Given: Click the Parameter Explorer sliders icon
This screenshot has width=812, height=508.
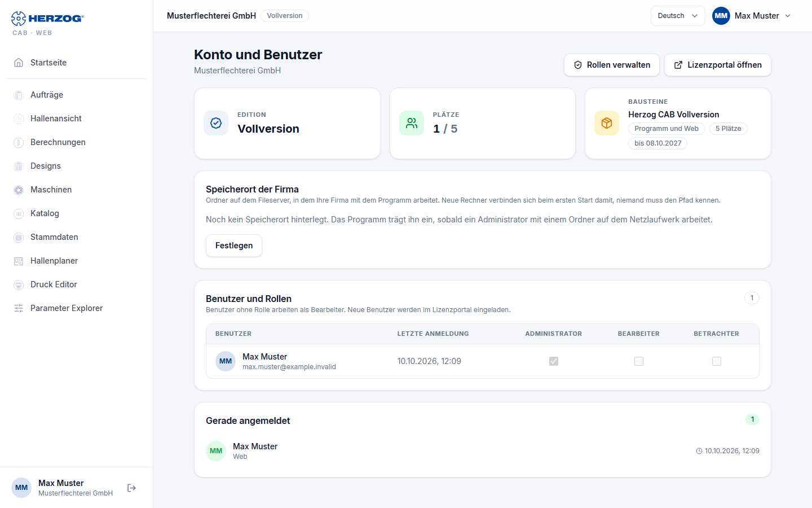Looking at the screenshot, I should tap(19, 308).
